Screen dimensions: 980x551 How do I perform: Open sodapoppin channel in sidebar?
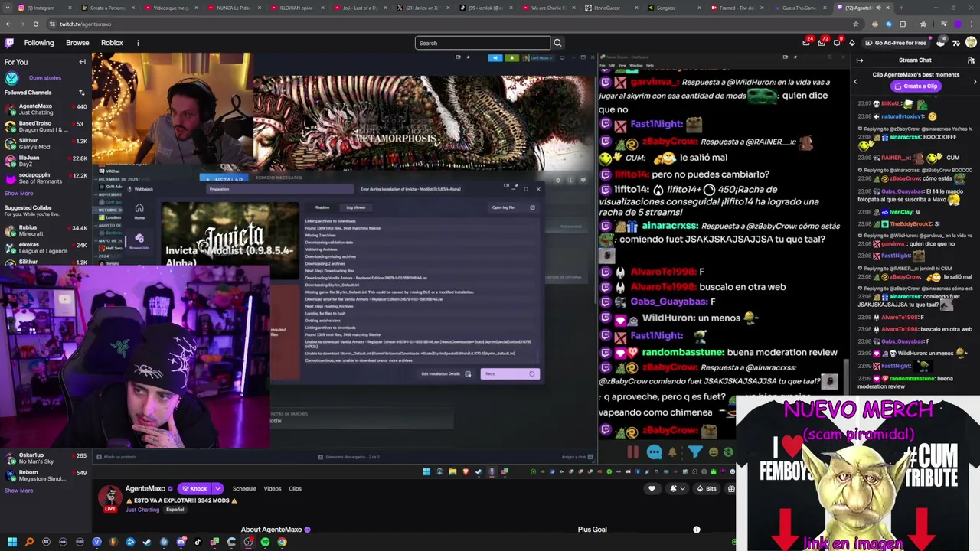pyautogui.click(x=44, y=178)
